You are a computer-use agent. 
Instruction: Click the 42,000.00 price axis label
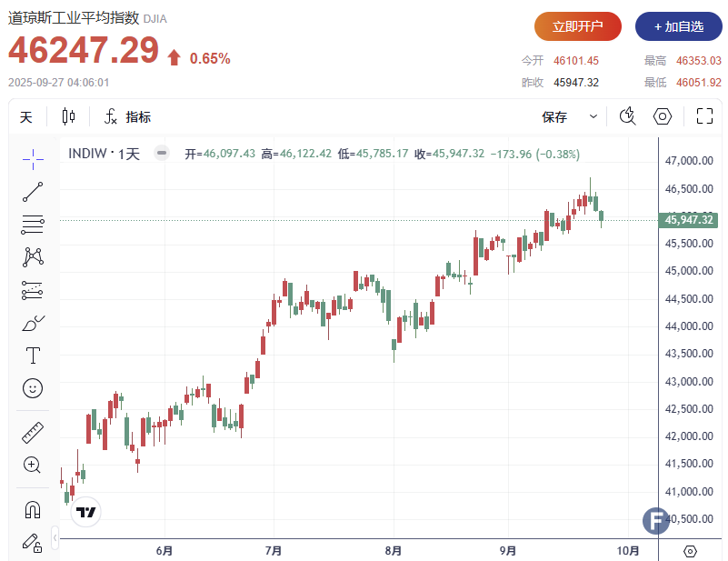[x=689, y=436]
